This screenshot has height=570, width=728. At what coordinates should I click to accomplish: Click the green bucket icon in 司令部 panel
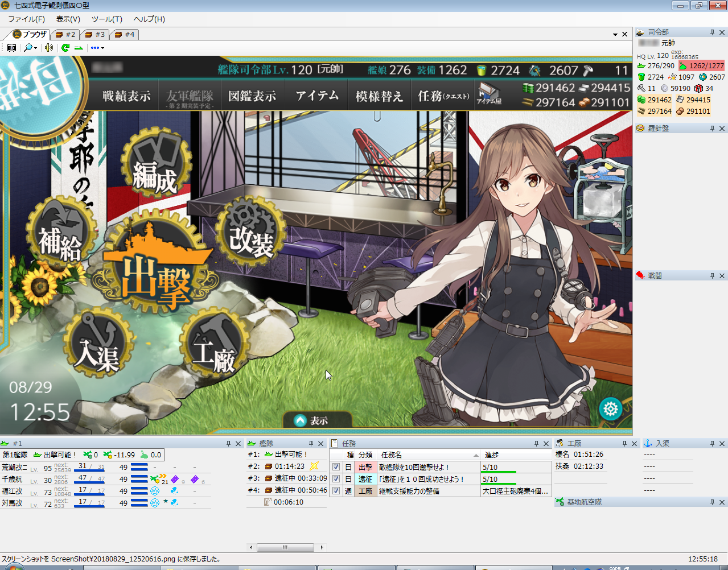[x=641, y=77]
